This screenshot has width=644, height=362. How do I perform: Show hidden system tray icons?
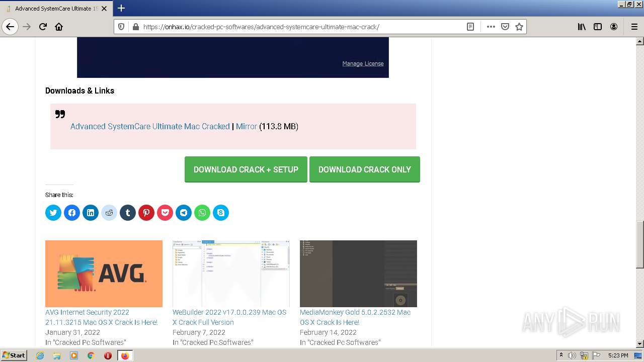pyautogui.click(x=561, y=355)
